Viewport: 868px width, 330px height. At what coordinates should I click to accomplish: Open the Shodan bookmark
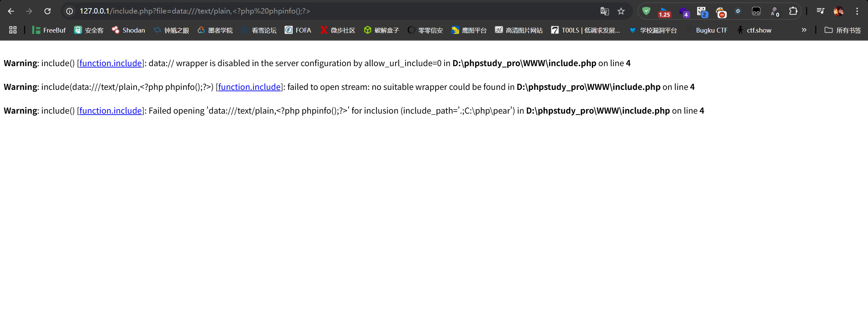pyautogui.click(x=128, y=30)
